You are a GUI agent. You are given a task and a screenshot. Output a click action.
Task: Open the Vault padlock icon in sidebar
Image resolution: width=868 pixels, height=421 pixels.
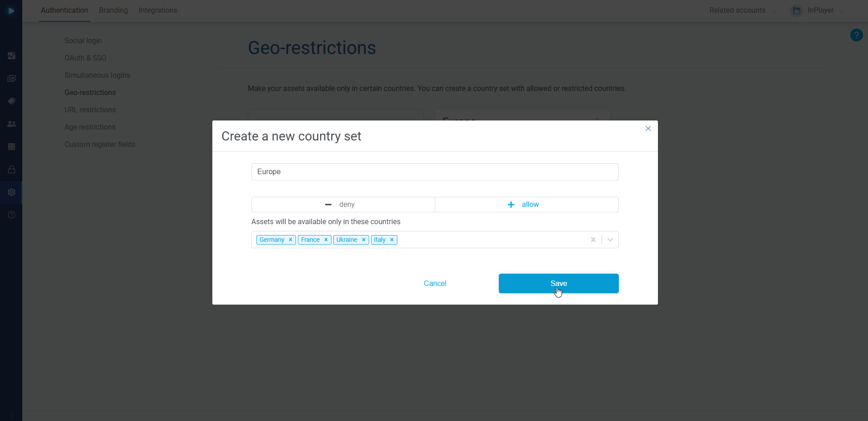11,169
